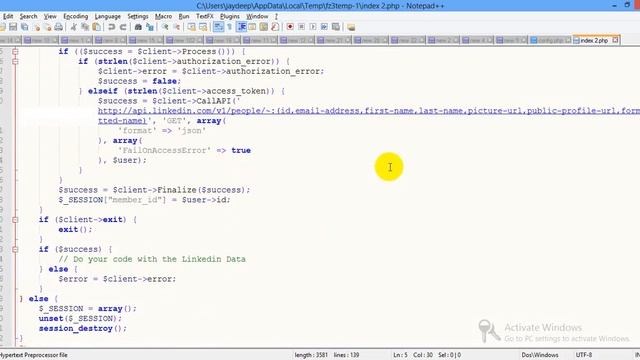The image size is (640, 360).
Task: Open the Edit menu
Action: coord(8,16)
